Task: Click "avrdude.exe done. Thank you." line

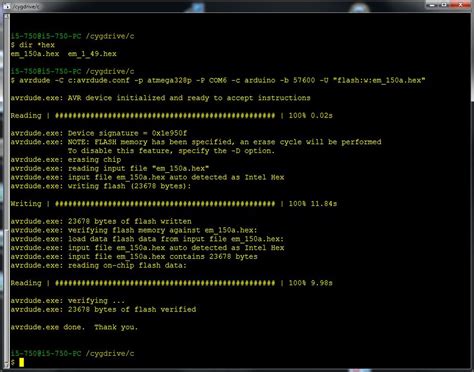Action: click(74, 327)
